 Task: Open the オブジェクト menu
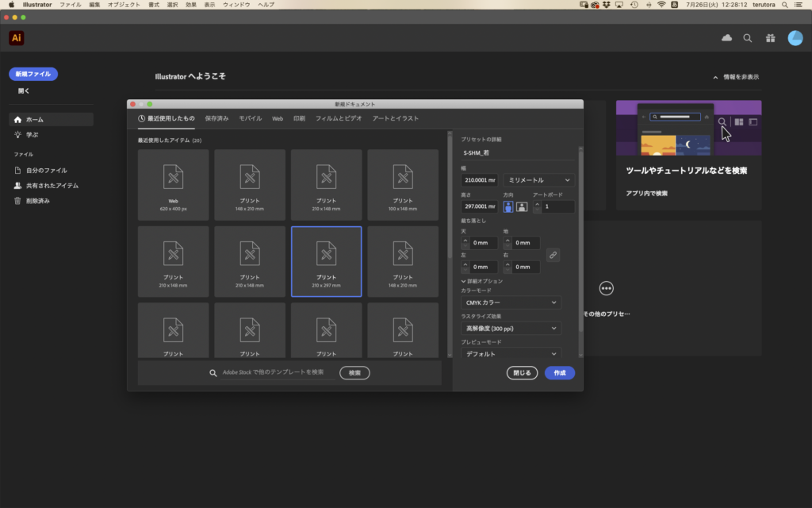tap(124, 5)
